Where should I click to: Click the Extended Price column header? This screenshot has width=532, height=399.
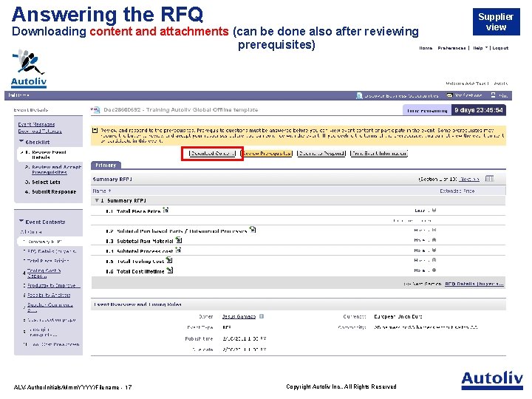coord(457,191)
